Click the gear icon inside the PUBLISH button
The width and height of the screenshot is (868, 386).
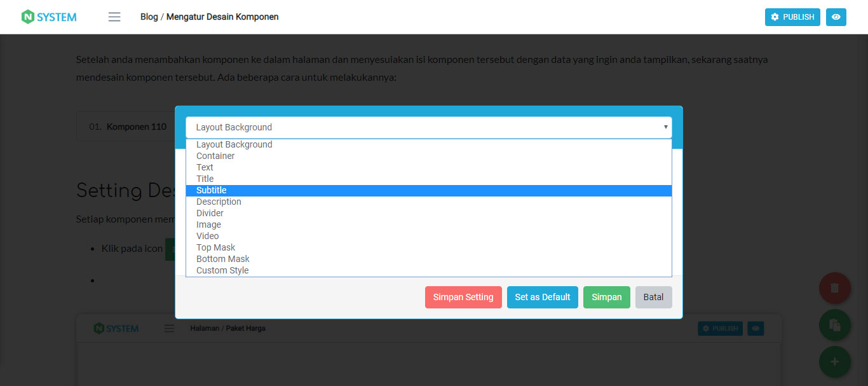pos(774,17)
